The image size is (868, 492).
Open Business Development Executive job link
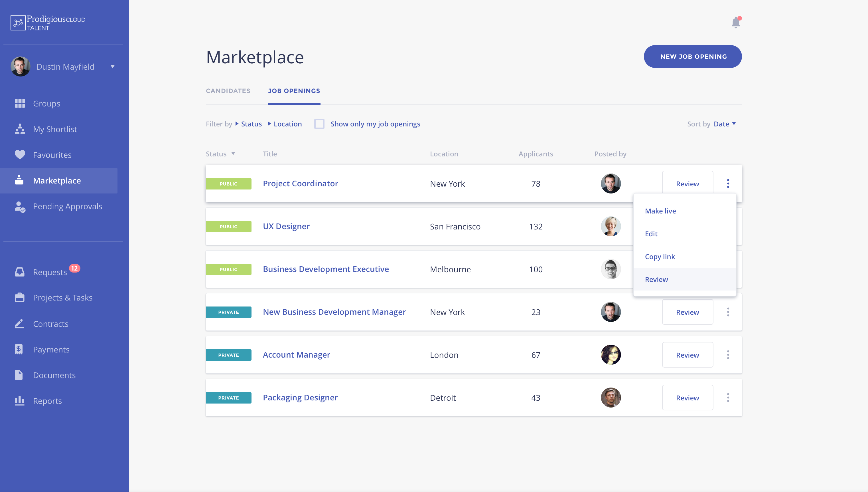coord(326,269)
